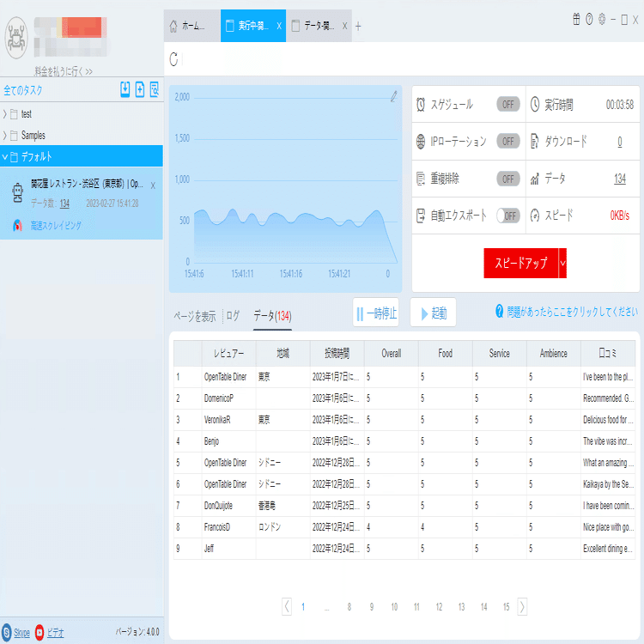Toggle the 重複排除 OFF switch

click(508, 179)
